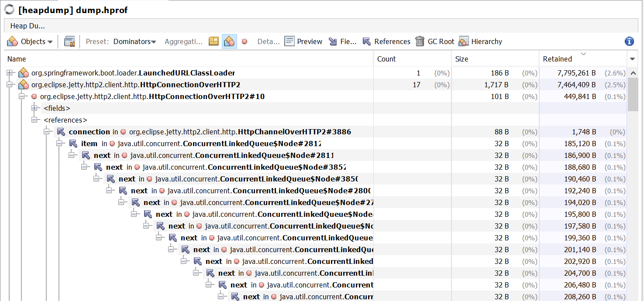This screenshot has height=301, width=644.
Task: Sort by the Retained column header
Action: tap(583, 59)
